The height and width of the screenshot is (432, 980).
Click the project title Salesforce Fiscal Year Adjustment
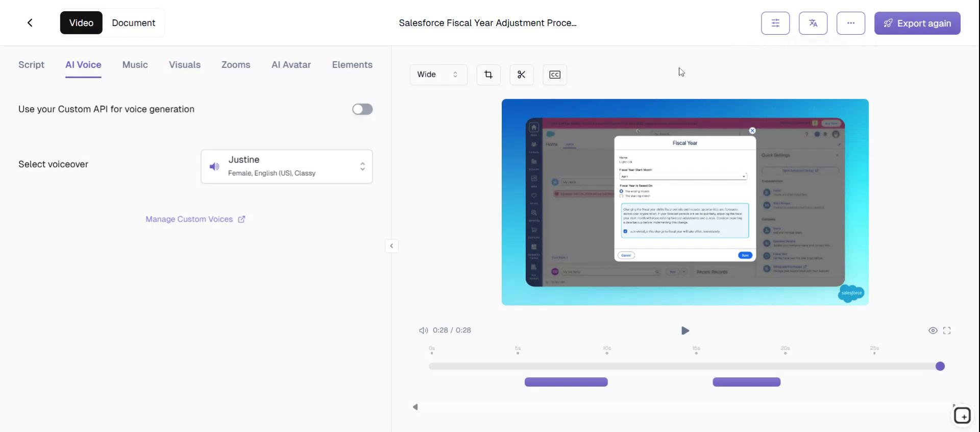pos(487,23)
